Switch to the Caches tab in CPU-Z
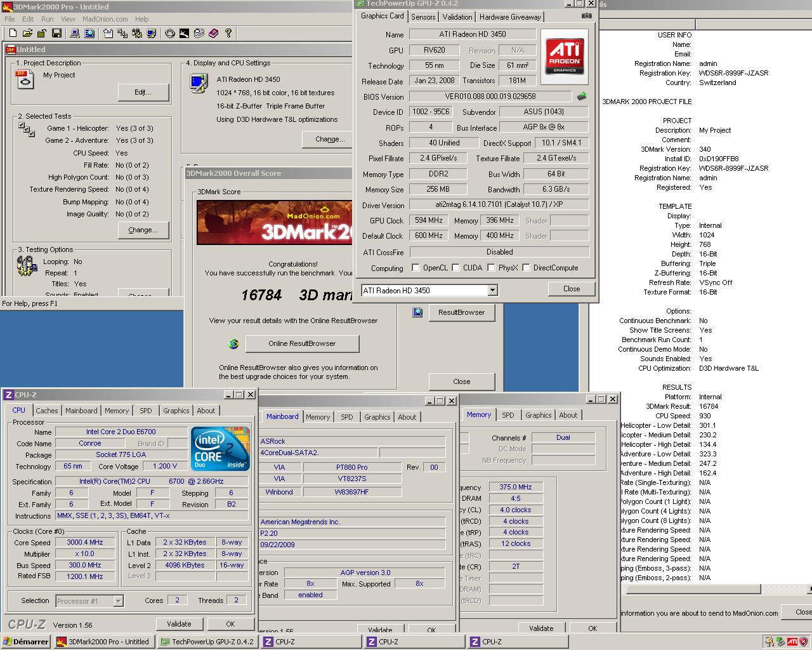Screen dimensions: 812x650 coord(47,411)
